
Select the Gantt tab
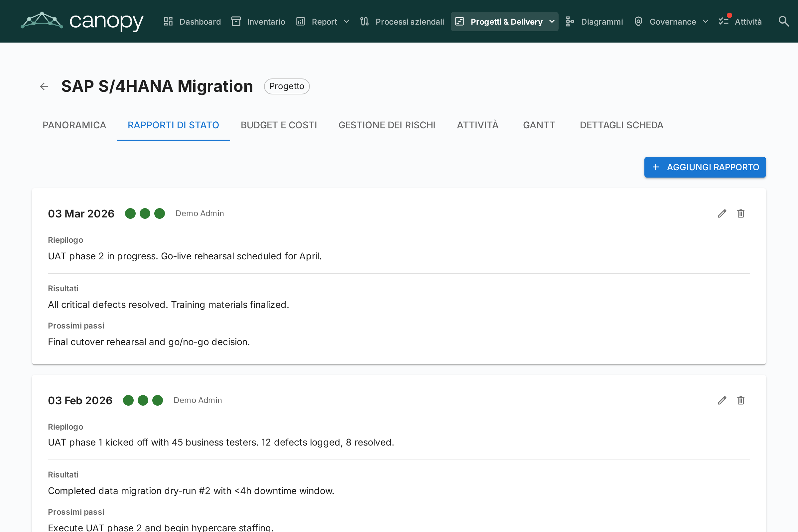click(539, 125)
